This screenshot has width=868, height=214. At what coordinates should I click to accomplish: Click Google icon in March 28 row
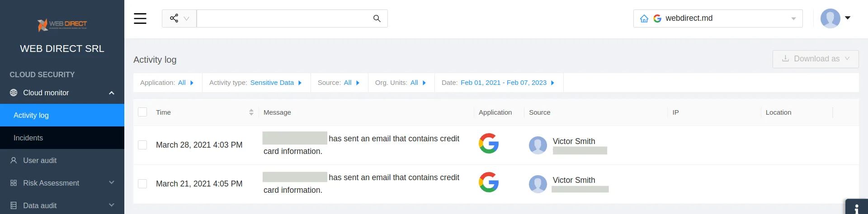pos(489,144)
